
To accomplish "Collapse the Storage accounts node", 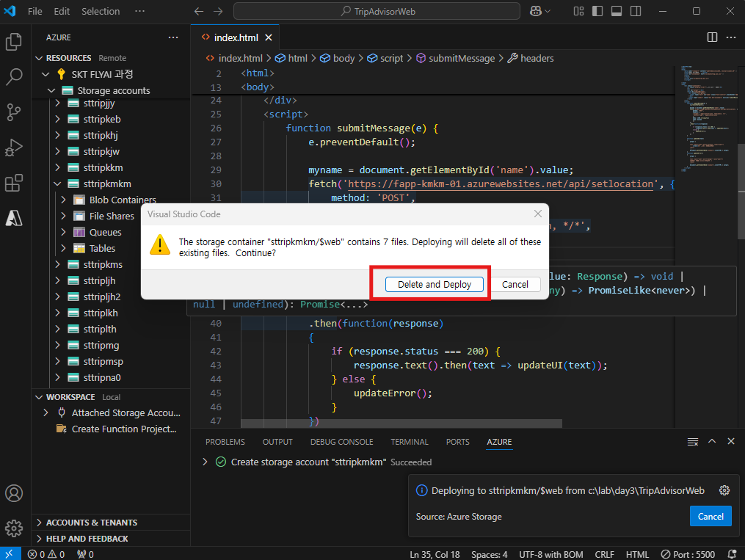I will click(x=51, y=90).
